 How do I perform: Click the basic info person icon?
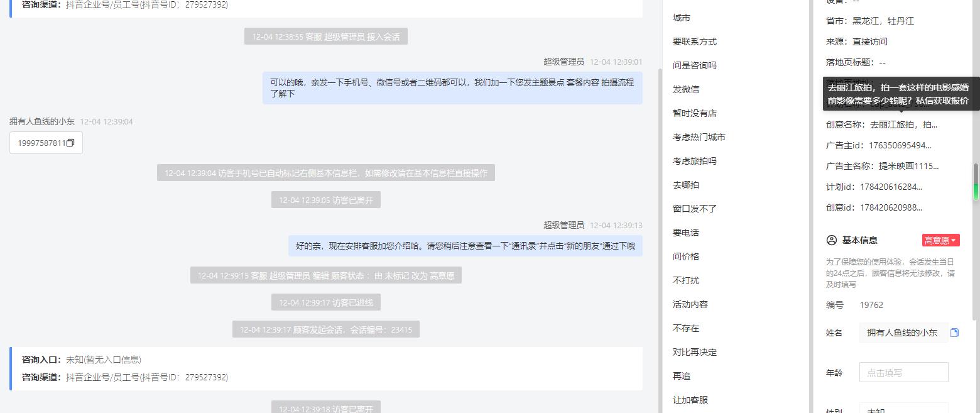[x=832, y=240]
